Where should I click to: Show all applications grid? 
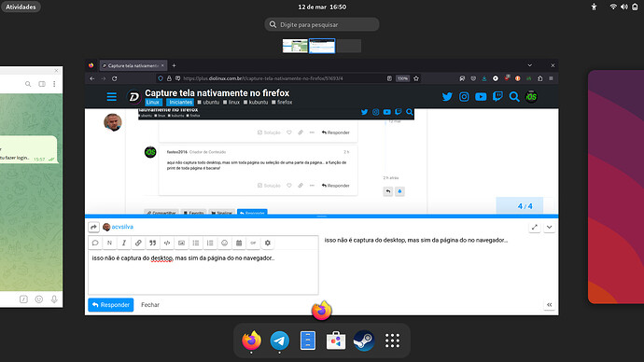point(392,341)
